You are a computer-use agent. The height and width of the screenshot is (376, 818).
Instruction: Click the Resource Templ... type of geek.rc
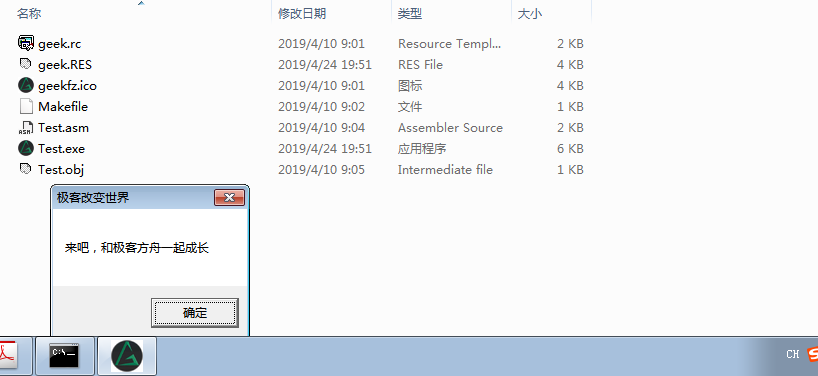click(449, 44)
